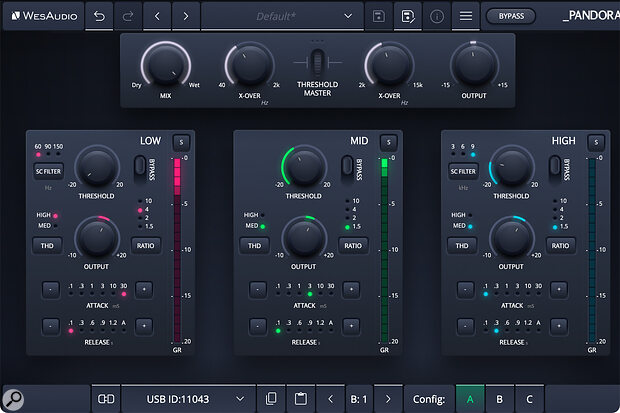620x413 pixels.
Task: Click the copy settings icon
Action: (x=271, y=399)
